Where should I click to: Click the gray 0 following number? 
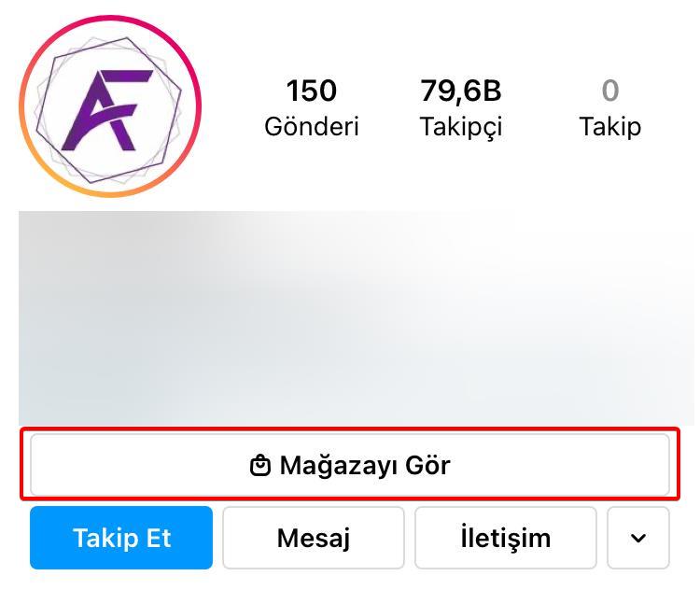610,91
